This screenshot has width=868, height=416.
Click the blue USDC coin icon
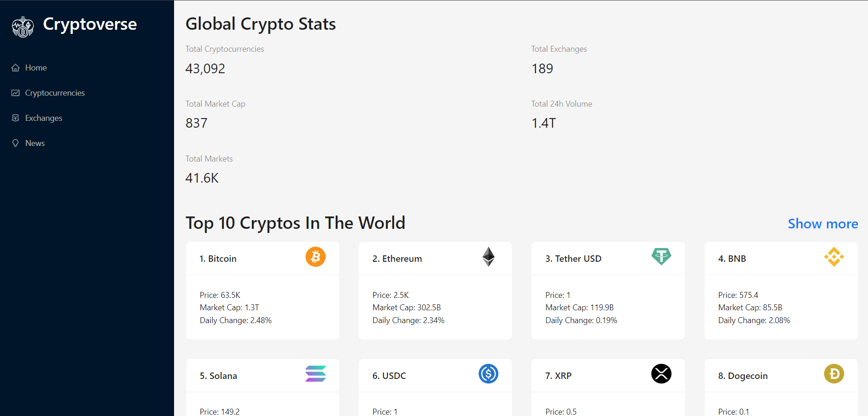pos(488,374)
